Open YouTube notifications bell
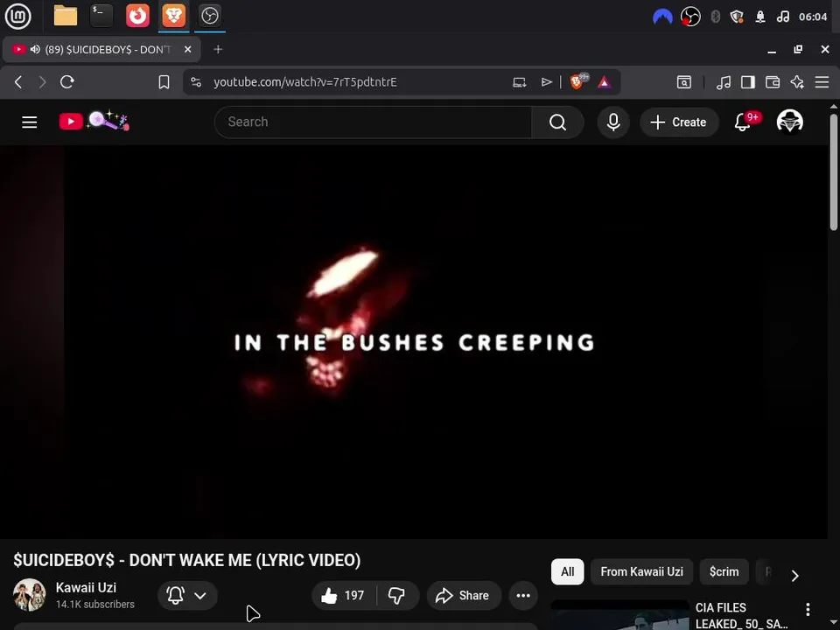840x630 pixels. point(744,122)
